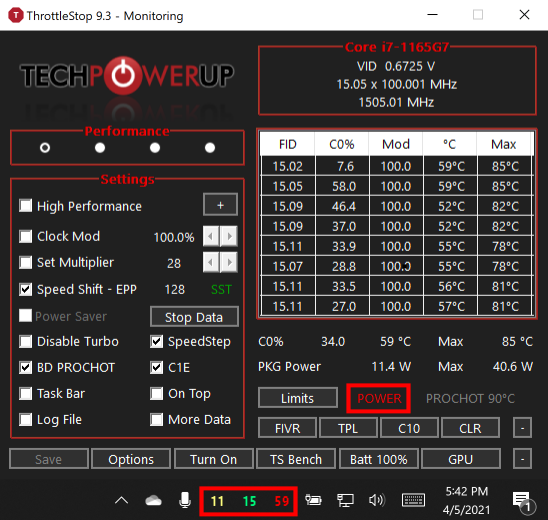This screenshot has height=520, width=548.
Task: Click the red 59 temperature tray icon
Action: [281, 501]
